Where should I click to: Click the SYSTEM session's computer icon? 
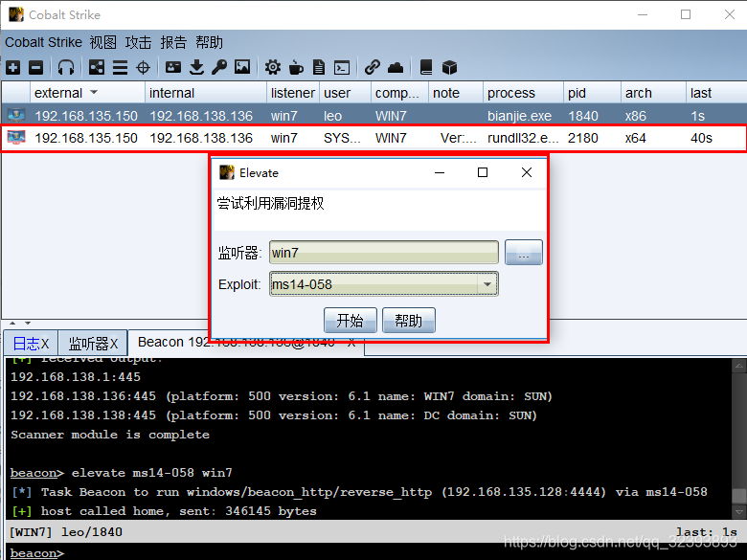click(x=16, y=138)
